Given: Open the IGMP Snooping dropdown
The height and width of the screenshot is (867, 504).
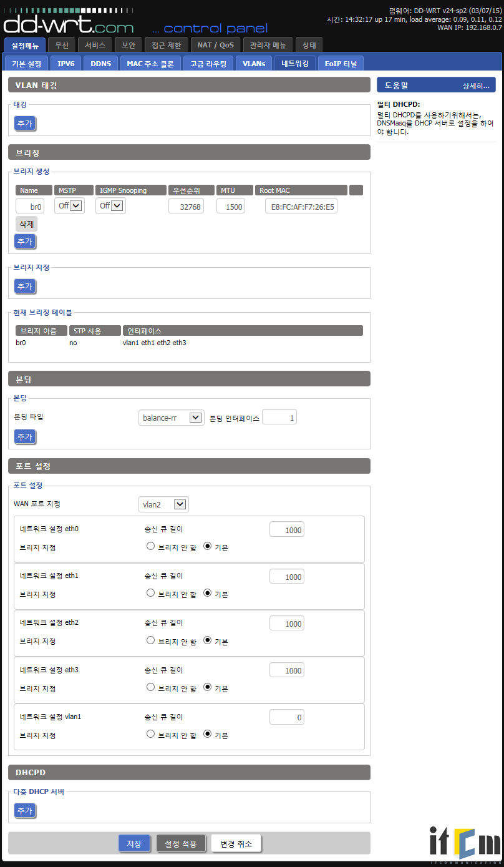Looking at the screenshot, I should coord(110,205).
